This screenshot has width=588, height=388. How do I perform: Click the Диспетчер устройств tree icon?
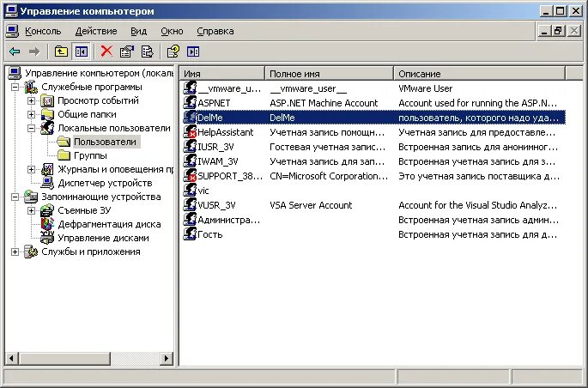coord(47,183)
